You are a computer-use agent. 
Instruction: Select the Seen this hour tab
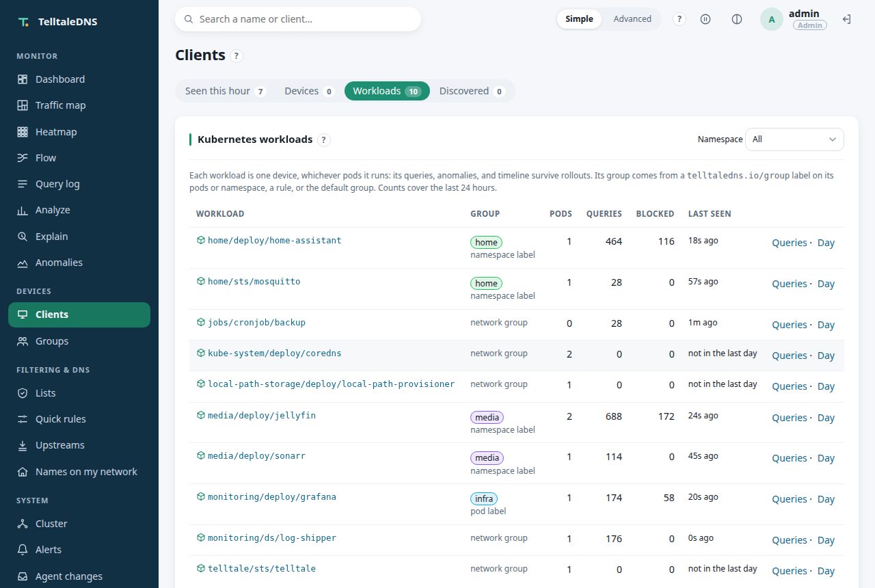pyautogui.click(x=225, y=91)
